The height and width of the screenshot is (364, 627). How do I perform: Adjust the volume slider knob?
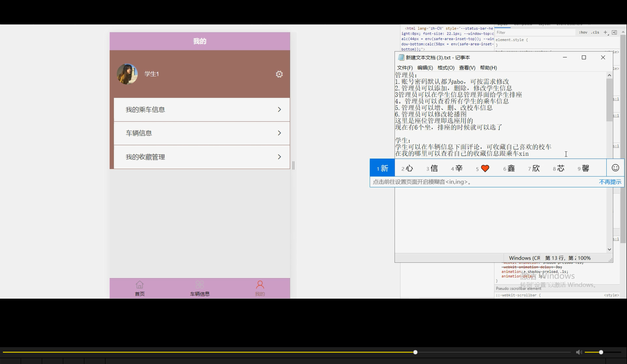click(x=601, y=352)
